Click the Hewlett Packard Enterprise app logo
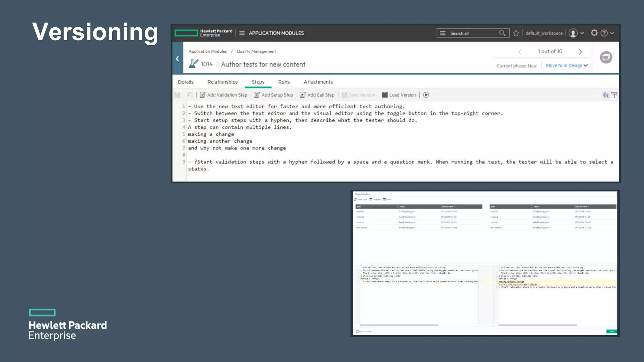This screenshot has width=644, height=362. [203, 33]
